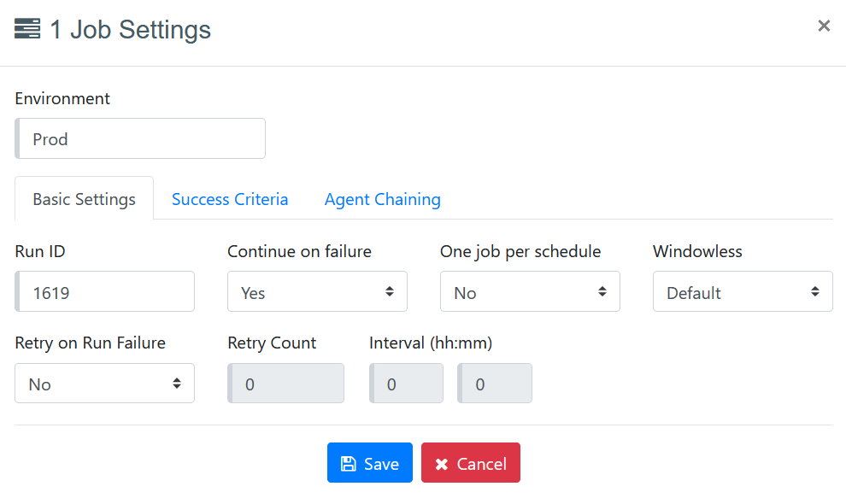Open the Continue on failure dropdown
This screenshot has width=846, height=504.
pyautogui.click(x=317, y=292)
